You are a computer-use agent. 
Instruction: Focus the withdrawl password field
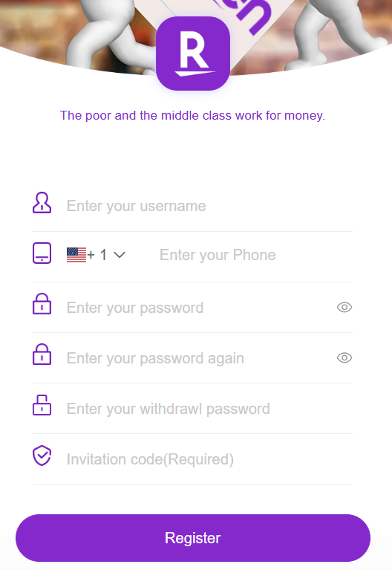click(209, 409)
